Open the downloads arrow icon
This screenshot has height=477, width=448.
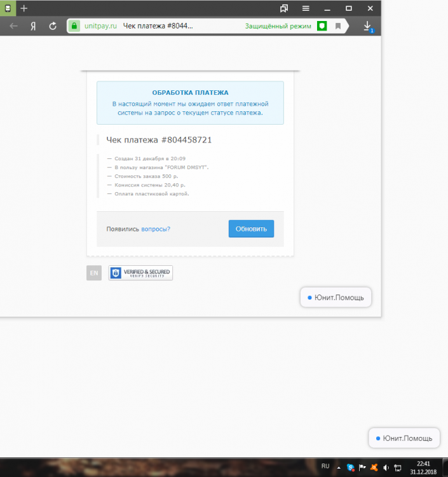tap(367, 26)
